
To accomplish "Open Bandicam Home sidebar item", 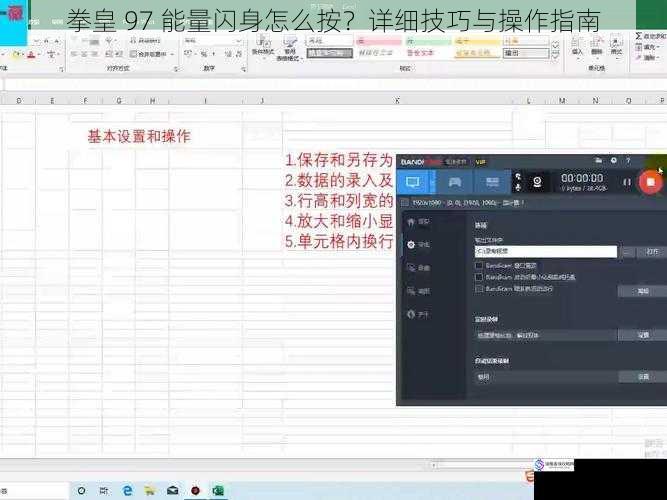I will (419, 222).
